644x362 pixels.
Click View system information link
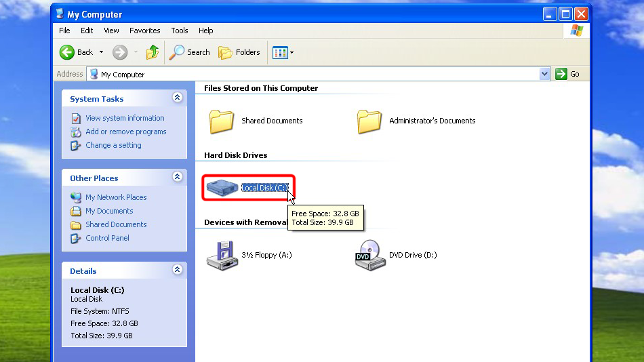125,118
